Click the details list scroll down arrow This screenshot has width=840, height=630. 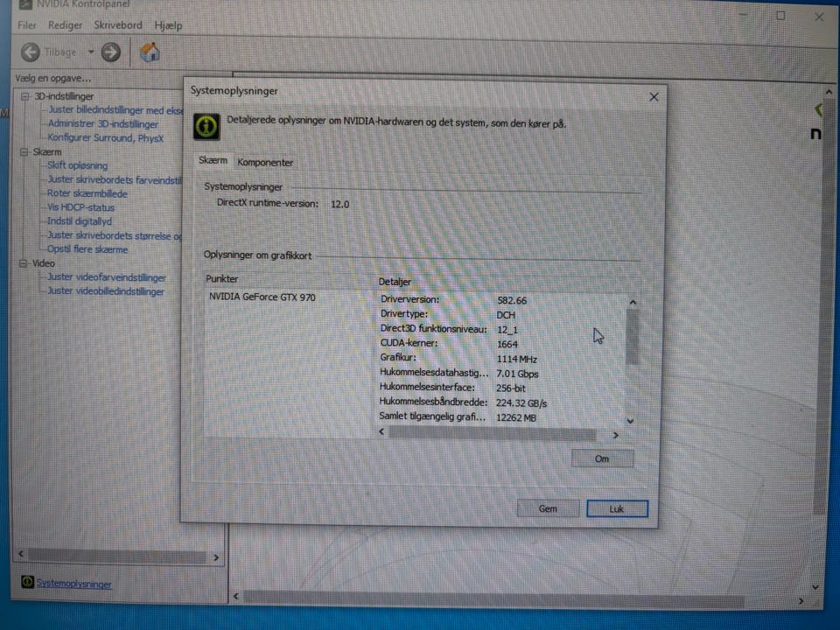click(x=631, y=421)
